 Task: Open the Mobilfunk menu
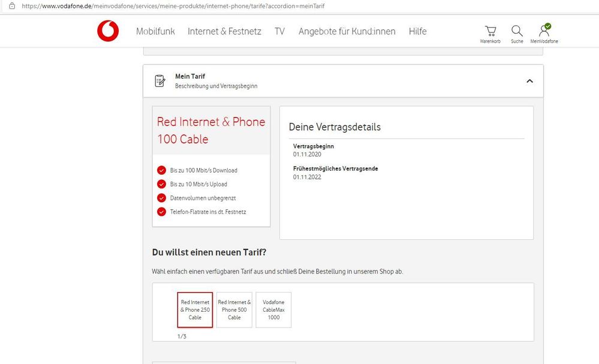click(x=155, y=31)
